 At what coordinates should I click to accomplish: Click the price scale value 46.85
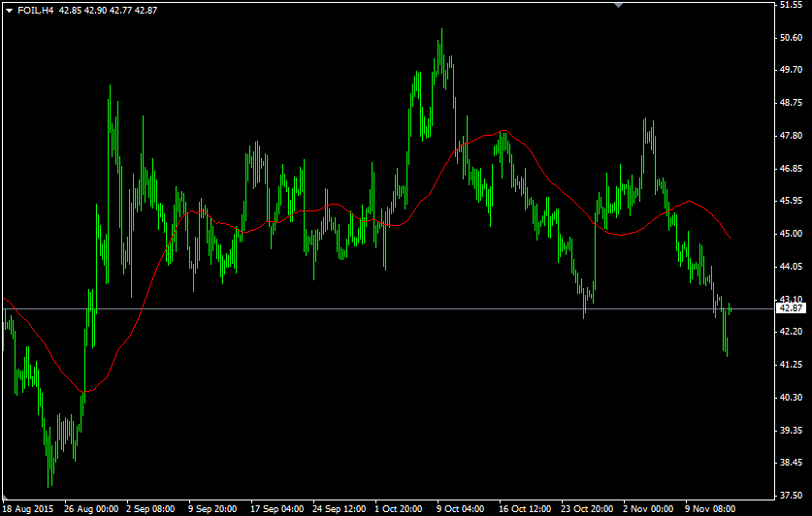792,169
